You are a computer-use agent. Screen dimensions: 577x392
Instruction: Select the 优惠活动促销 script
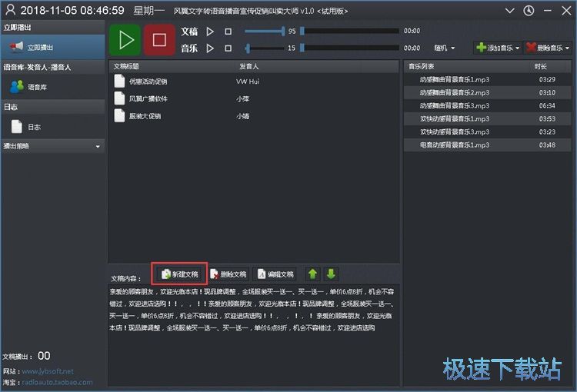[x=254, y=81]
